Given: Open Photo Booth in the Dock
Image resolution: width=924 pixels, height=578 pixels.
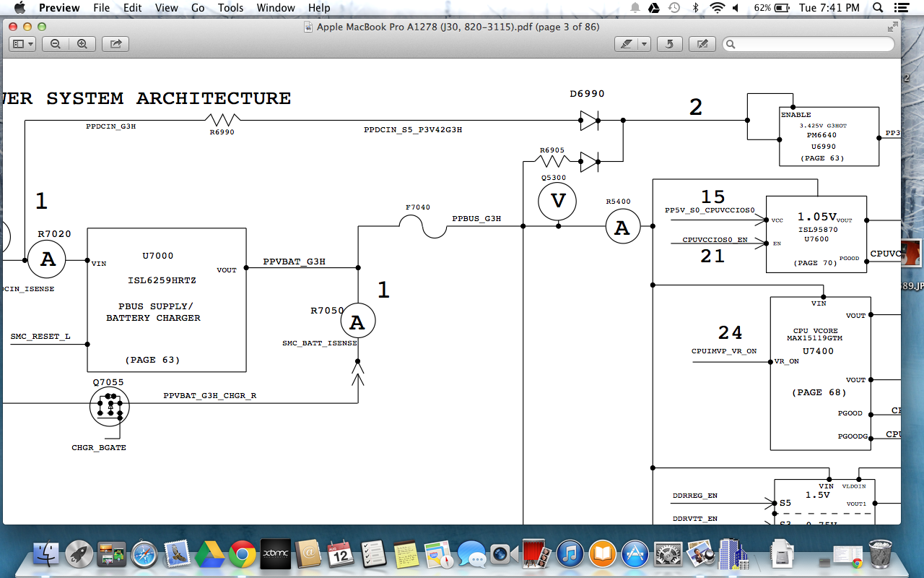Looking at the screenshot, I should coord(537,555).
